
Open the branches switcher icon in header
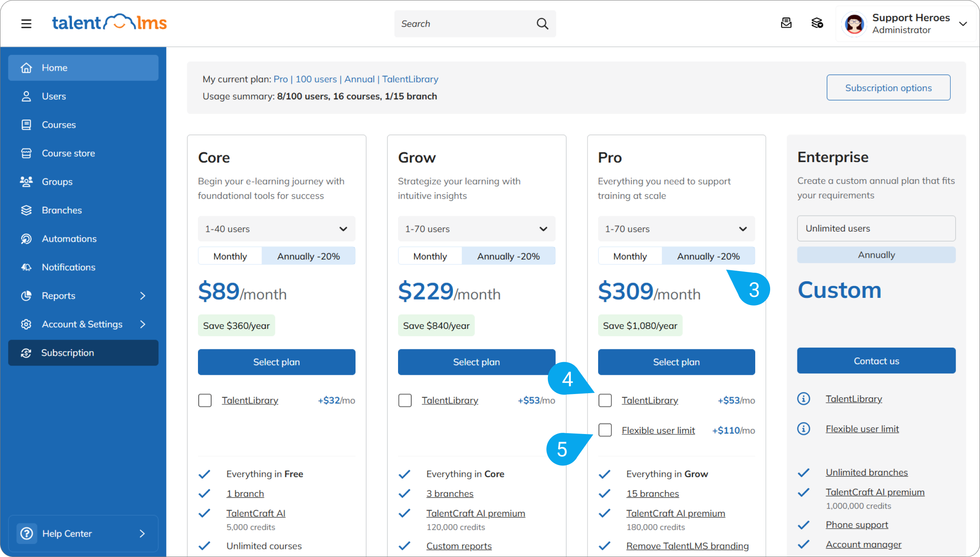(817, 23)
